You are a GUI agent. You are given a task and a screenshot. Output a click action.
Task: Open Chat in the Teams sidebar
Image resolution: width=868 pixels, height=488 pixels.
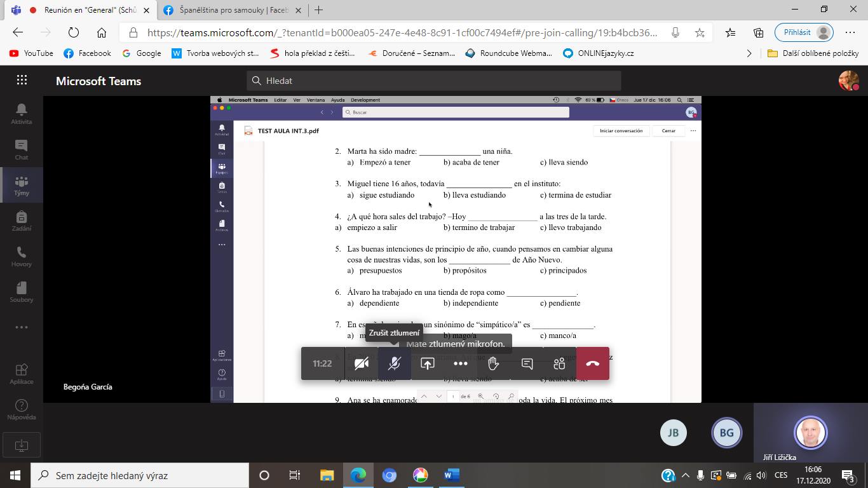pyautogui.click(x=22, y=149)
